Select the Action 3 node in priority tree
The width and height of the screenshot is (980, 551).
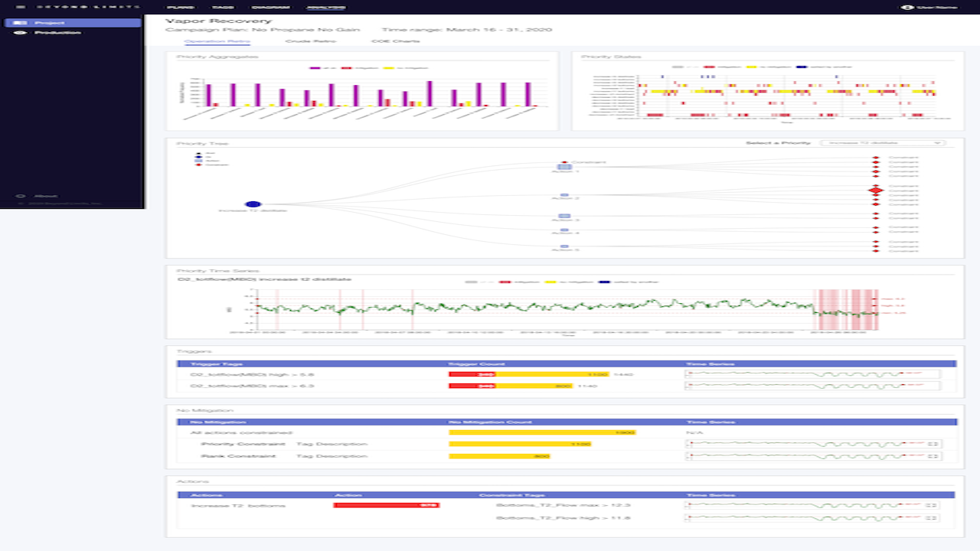[x=565, y=217]
